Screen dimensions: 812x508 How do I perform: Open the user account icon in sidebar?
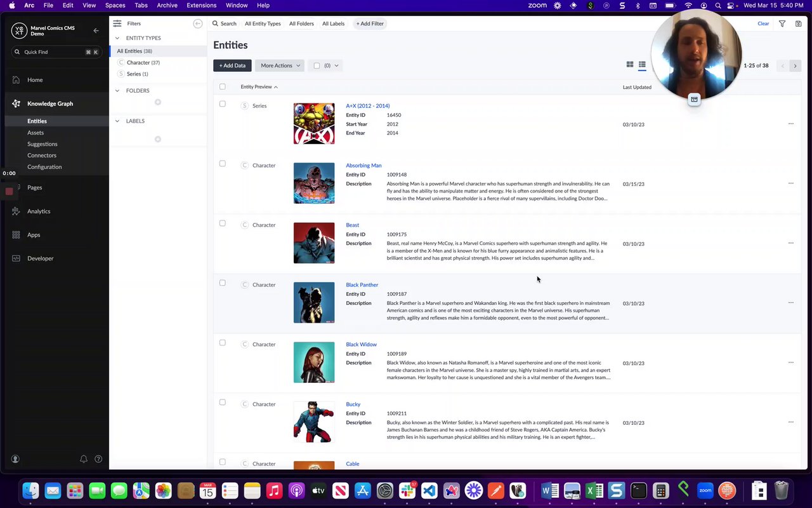pos(15,459)
